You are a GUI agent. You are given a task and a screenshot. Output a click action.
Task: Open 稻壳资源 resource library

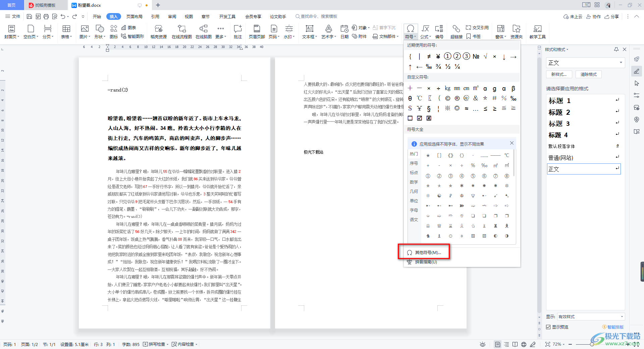pyautogui.click(x=159, y=32)
